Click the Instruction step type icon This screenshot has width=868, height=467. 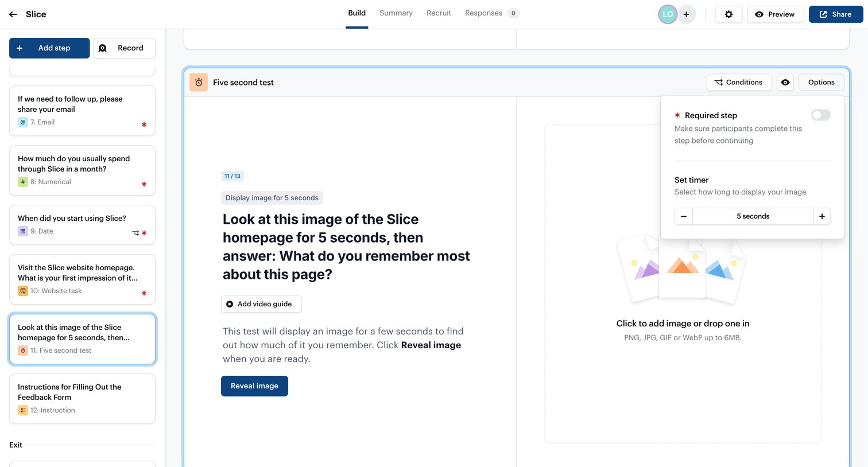click(x=23, y=410)
